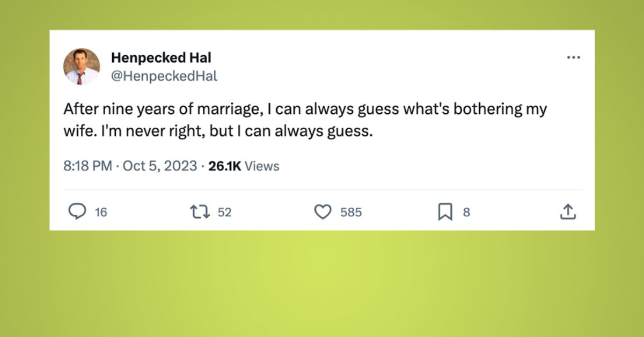This screenshot has width=644, height=337.
Task: Click the retweet count 52
Action: point(224,213)
